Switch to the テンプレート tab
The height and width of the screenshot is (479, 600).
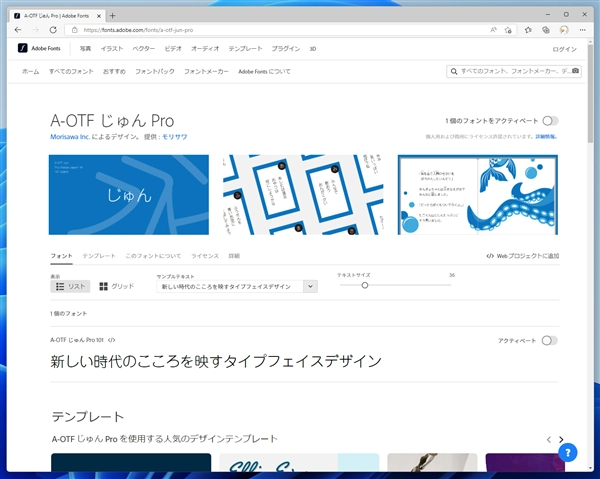pos(99,256)
